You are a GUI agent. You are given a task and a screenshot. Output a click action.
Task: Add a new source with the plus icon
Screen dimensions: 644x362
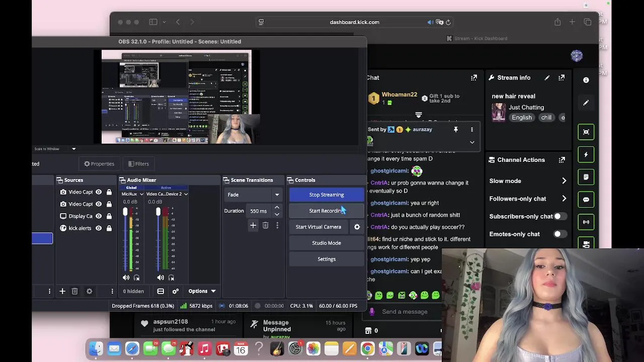62,291
